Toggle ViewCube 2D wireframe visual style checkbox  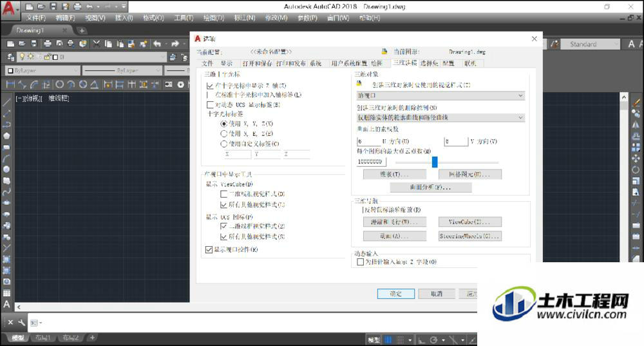coord(224,193)
